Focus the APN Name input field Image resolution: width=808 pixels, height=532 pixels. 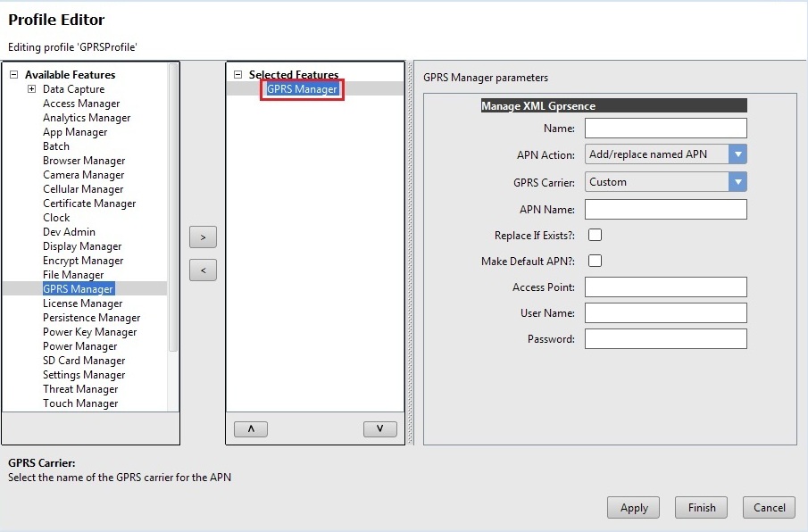665,209
